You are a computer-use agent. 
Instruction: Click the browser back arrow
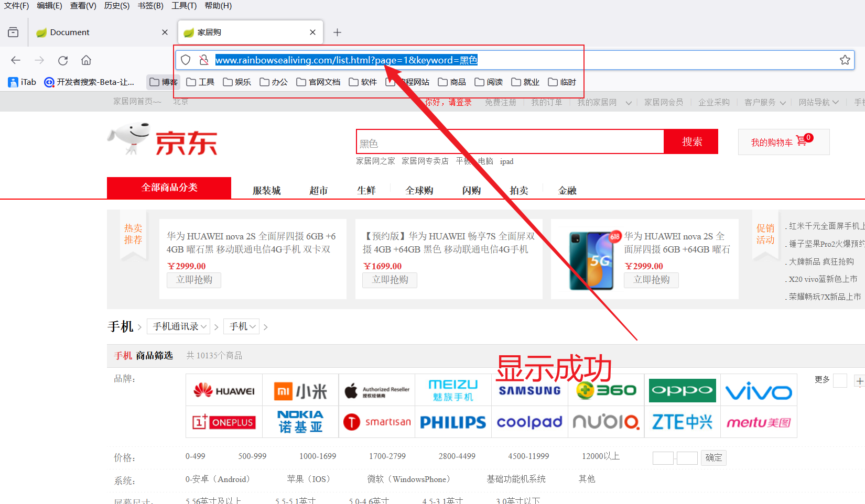pos(16,60)
